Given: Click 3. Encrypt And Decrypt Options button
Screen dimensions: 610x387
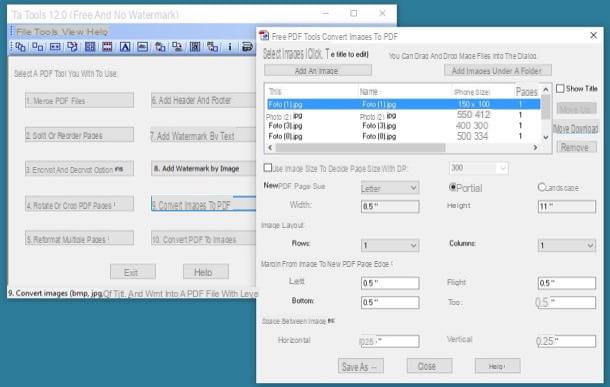Looking at the screenshot, I should click(x=79, y=169).
